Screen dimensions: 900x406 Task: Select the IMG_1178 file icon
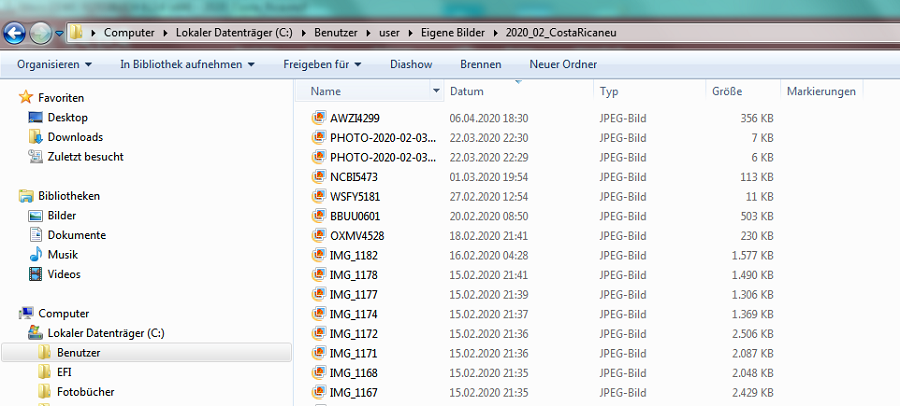[319, 274]
